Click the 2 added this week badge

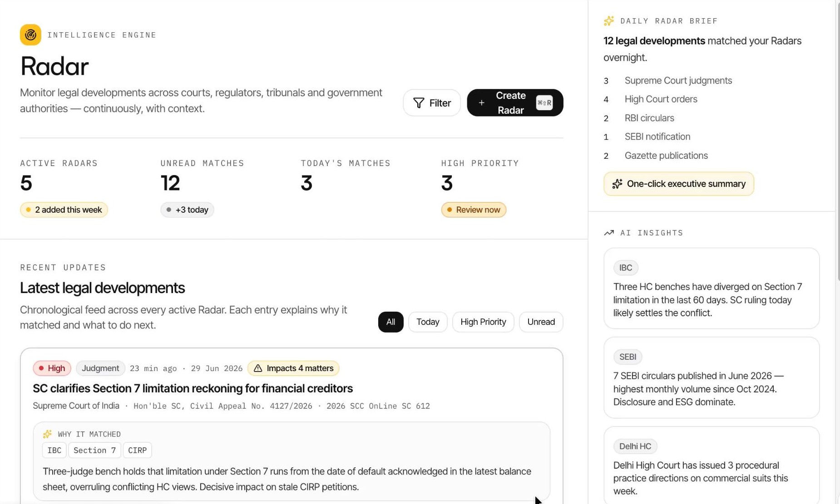64,210
